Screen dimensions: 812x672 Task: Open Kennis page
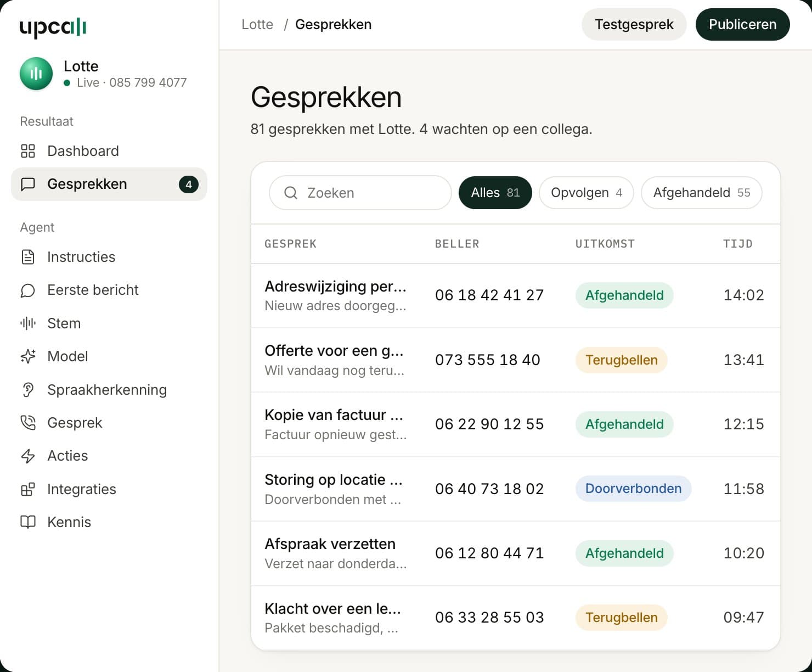pyautogui.click(x=109, y=522)
